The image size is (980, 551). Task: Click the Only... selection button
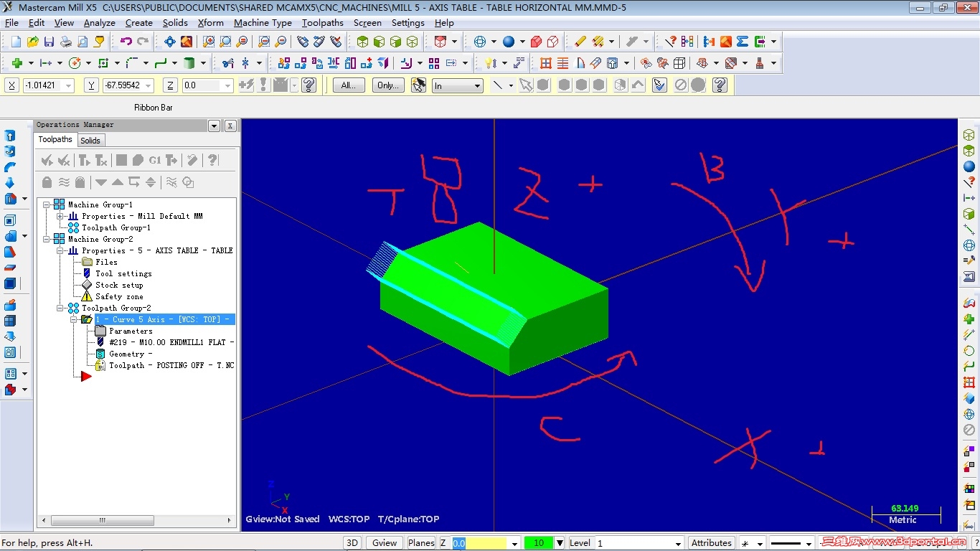tap(387, 85)
